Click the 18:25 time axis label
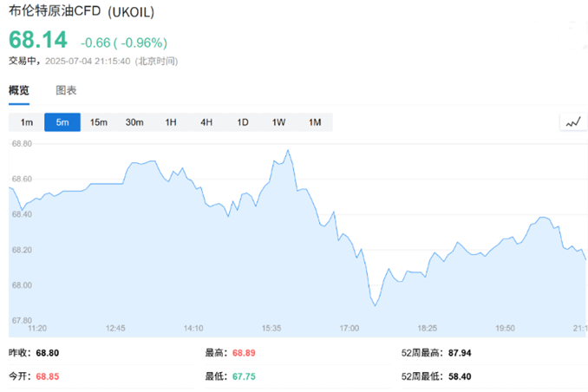This screenshot has height=392, width=588. click(x=428, y=328)
